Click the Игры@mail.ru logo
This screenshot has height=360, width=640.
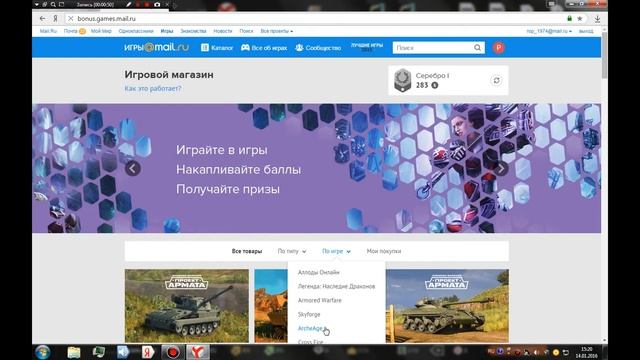pos(156,47)
